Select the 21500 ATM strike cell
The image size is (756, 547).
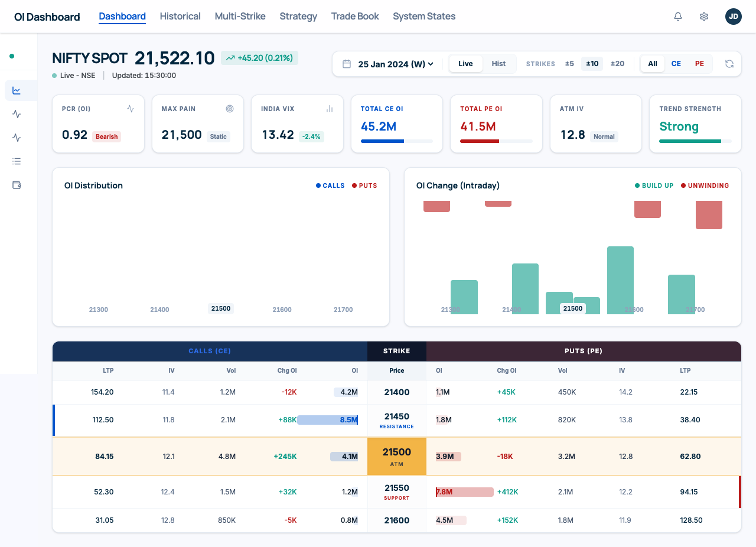tap(397, 457)
